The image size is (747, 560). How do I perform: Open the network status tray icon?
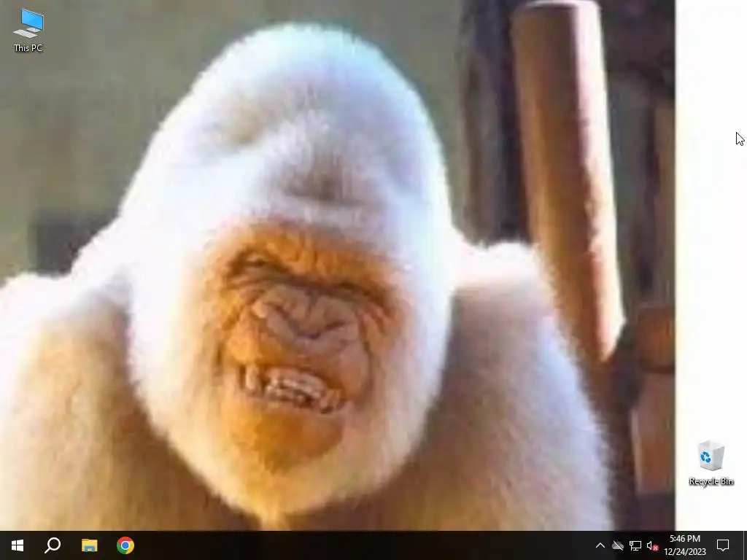point(635,545)
